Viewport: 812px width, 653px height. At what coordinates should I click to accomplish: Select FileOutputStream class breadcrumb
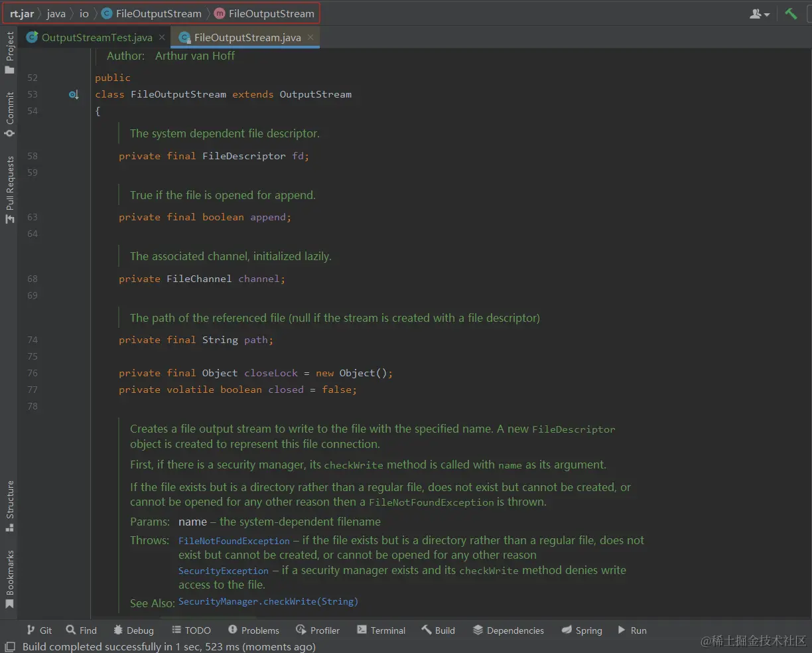click(151, 13)
